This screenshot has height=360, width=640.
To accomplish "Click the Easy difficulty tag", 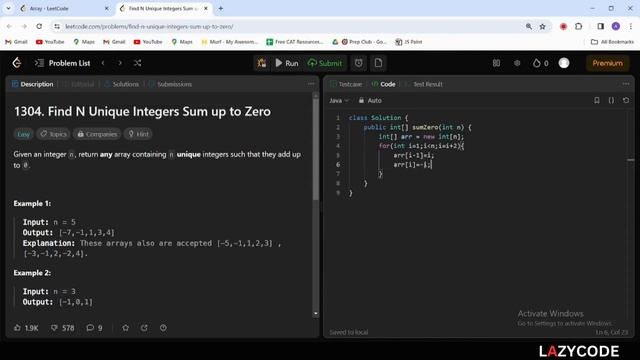I will point(23,134).
